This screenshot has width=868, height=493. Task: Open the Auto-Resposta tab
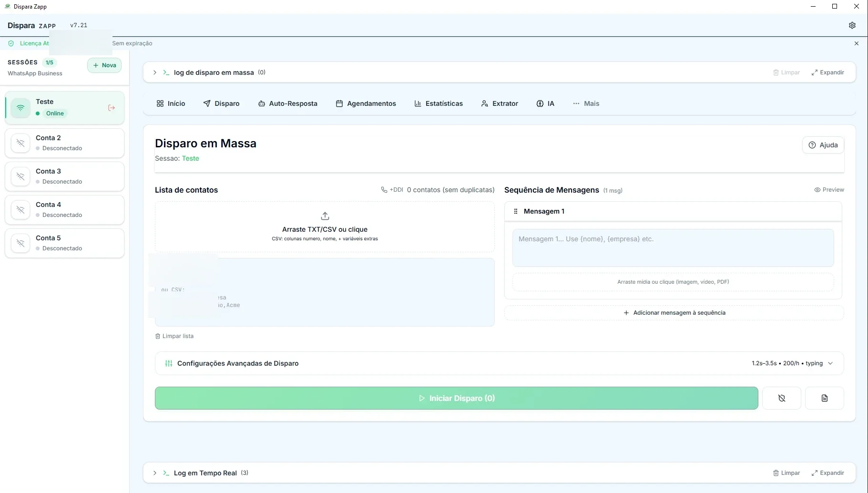pos(288,103)
